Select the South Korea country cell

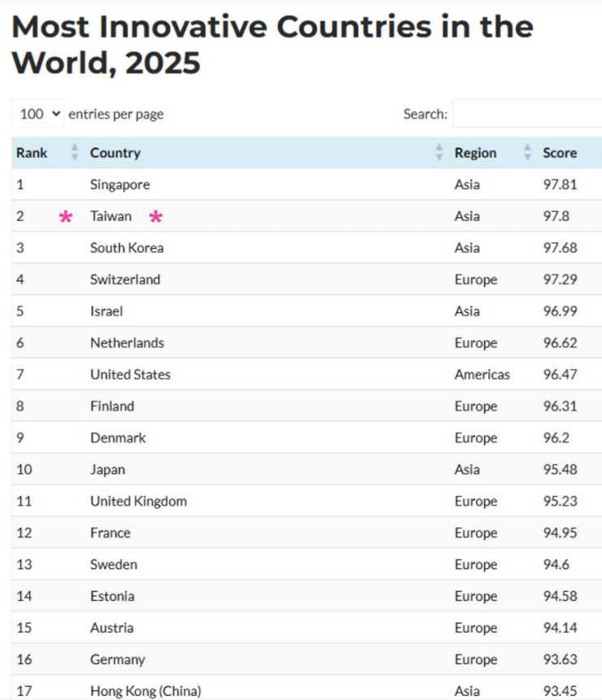[127, 248]
